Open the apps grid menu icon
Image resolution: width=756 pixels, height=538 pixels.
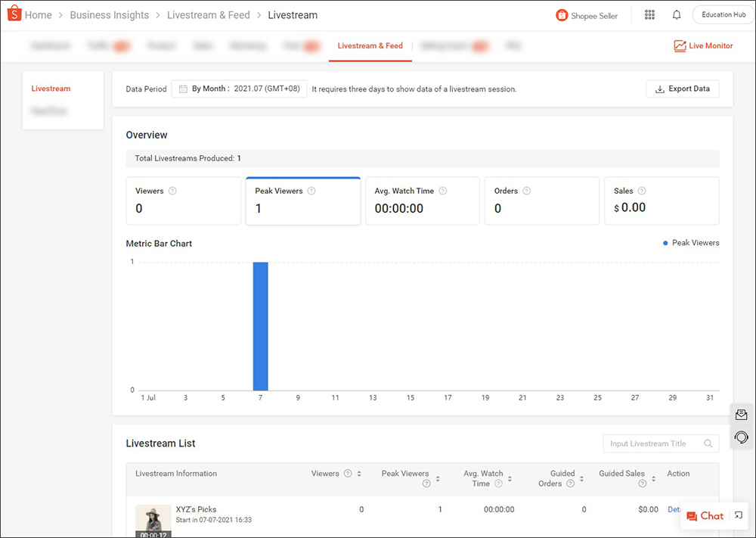(x=649, y=15)
